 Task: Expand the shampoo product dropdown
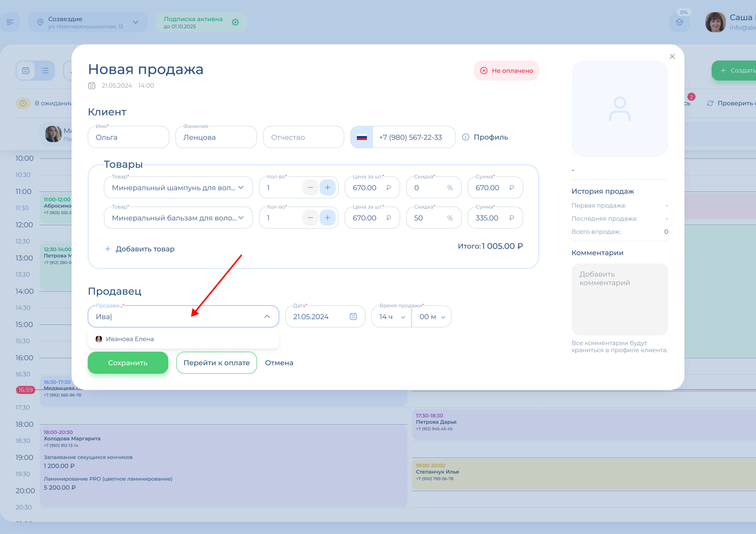(x=241, y=188)
